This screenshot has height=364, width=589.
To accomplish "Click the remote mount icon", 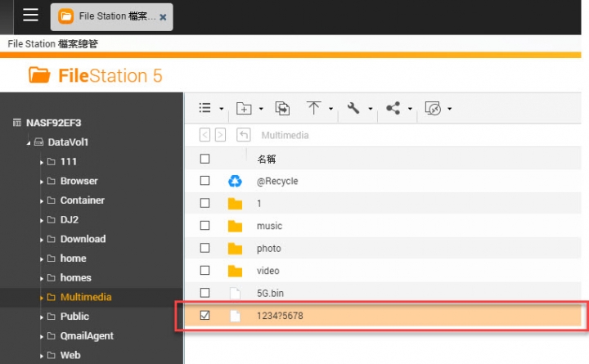I will coord(433,108).
